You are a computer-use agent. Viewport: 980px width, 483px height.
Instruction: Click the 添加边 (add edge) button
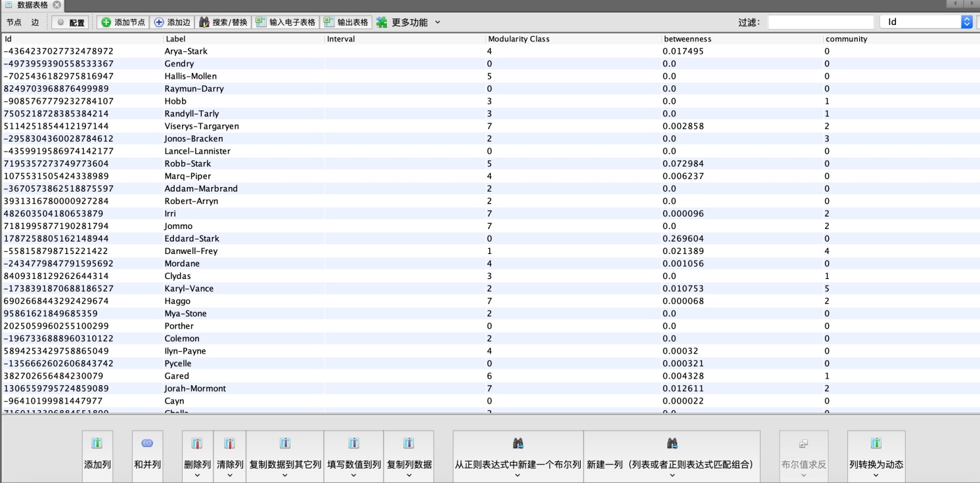coord(172,22)
